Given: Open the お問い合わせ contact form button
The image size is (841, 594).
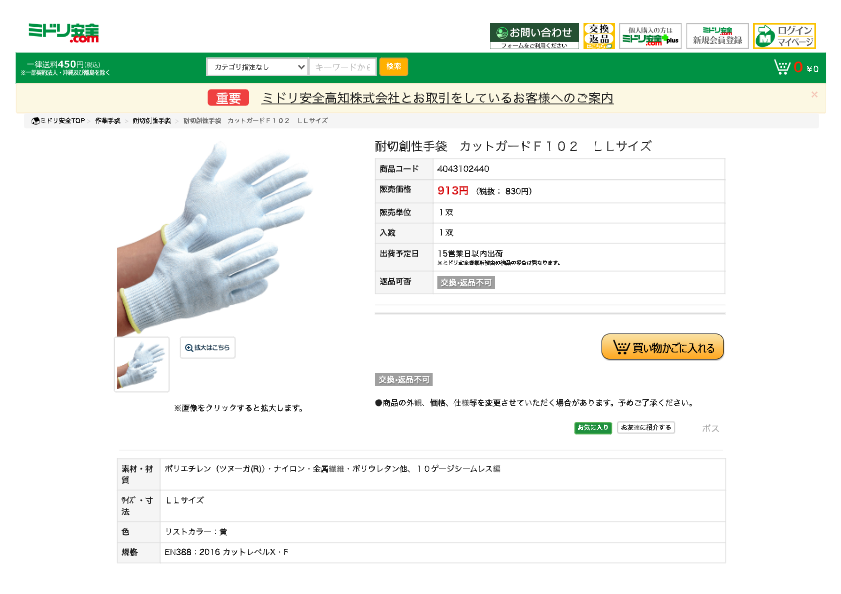Looking at the screenshot, I should point(534,35).
